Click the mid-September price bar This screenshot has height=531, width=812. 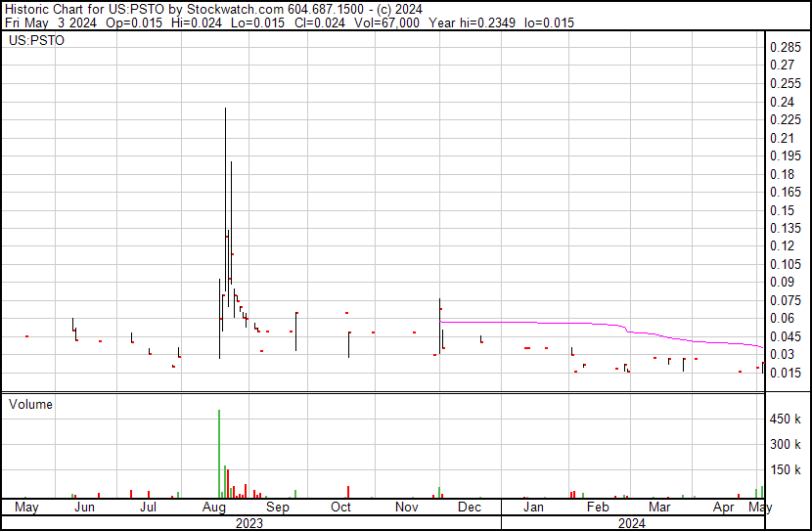[296, 332]
